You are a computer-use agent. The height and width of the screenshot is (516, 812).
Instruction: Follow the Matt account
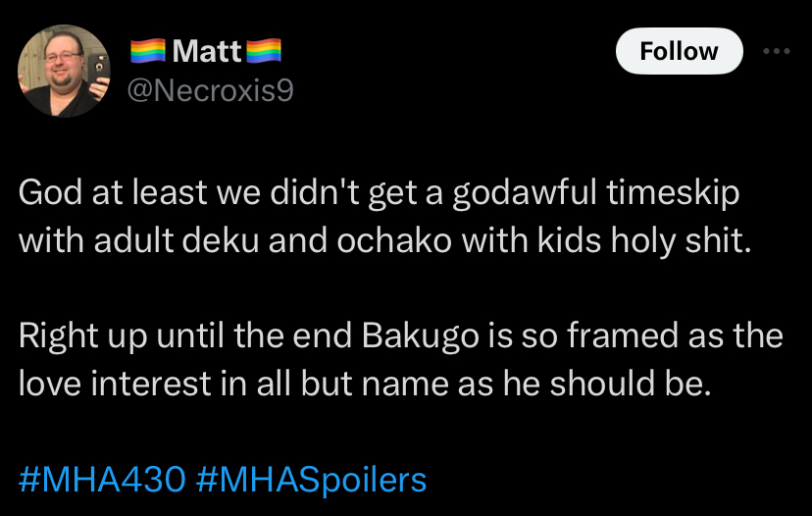click(679, 51)
